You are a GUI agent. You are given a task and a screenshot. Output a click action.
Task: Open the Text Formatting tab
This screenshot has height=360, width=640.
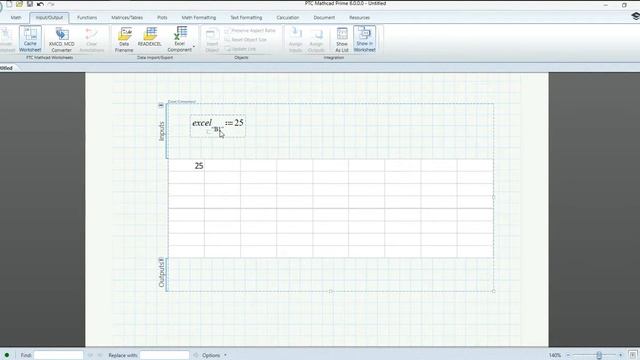coord(246,18)
